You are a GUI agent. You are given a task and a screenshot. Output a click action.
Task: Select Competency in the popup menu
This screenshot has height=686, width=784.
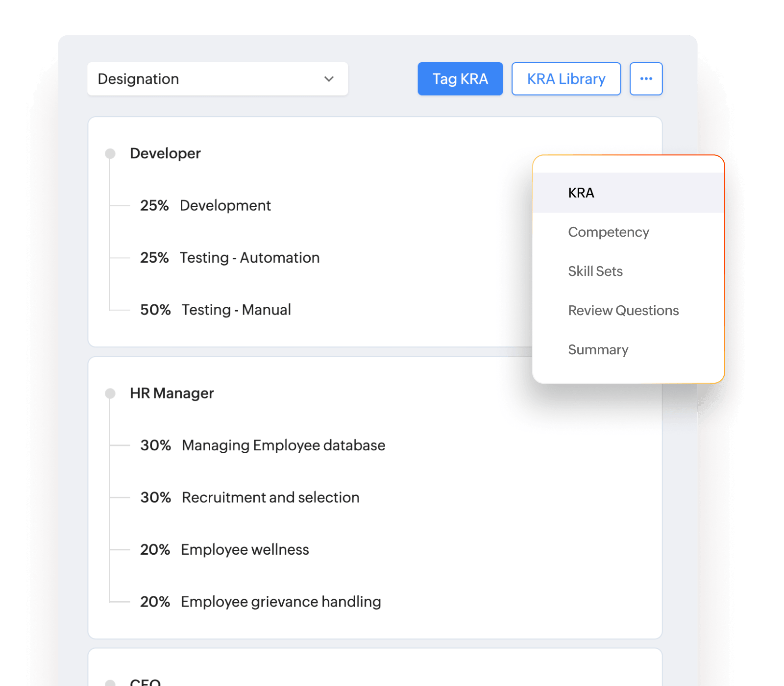pos(608,232)
